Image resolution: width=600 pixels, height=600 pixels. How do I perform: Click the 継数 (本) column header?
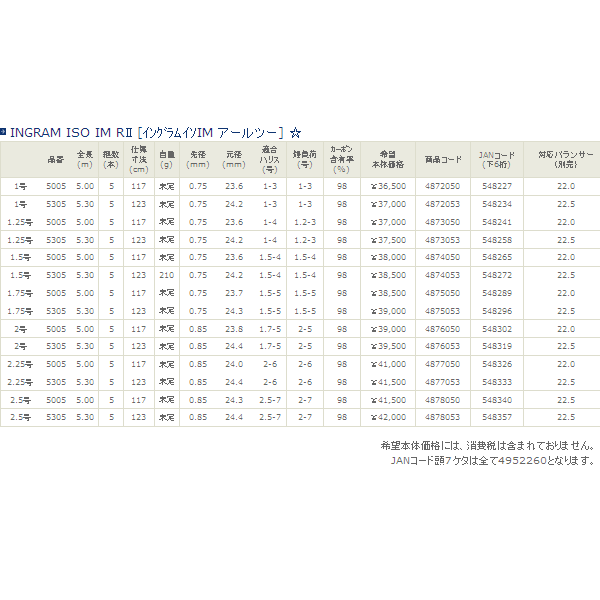coord(111,160)
